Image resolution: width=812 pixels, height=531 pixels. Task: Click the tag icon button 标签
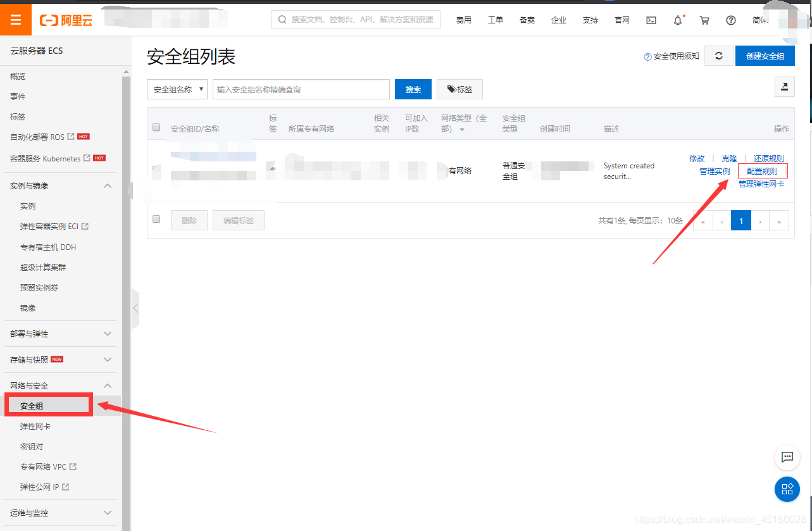click(x=459, y=89)
